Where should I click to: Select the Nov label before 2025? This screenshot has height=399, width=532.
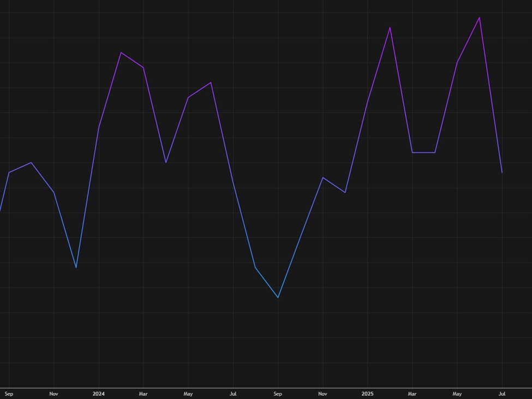coord(322,394)
